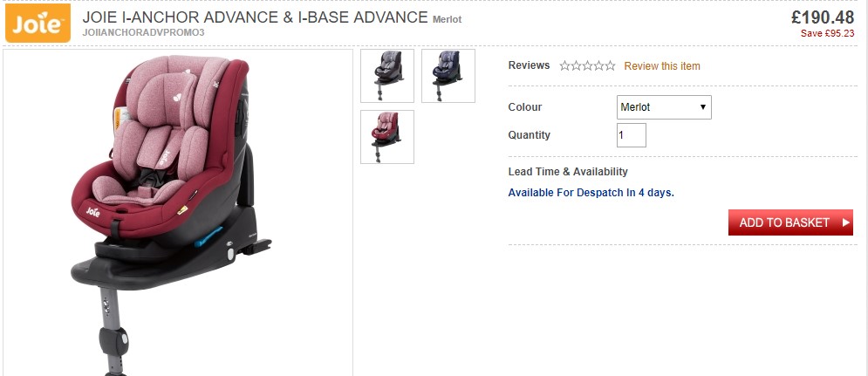Screen dimensions: 868x376
Task: Click the Add To Basket button
Action: (790, 222)
